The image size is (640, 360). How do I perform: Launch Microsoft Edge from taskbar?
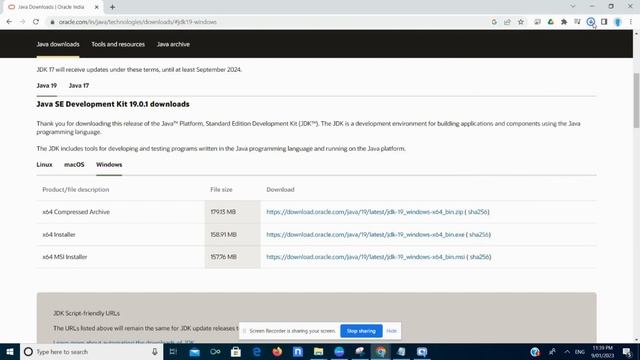[256, 351]
